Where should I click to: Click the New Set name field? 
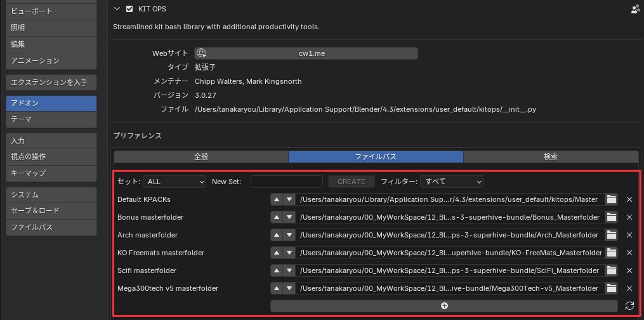[x=287, y=181]
